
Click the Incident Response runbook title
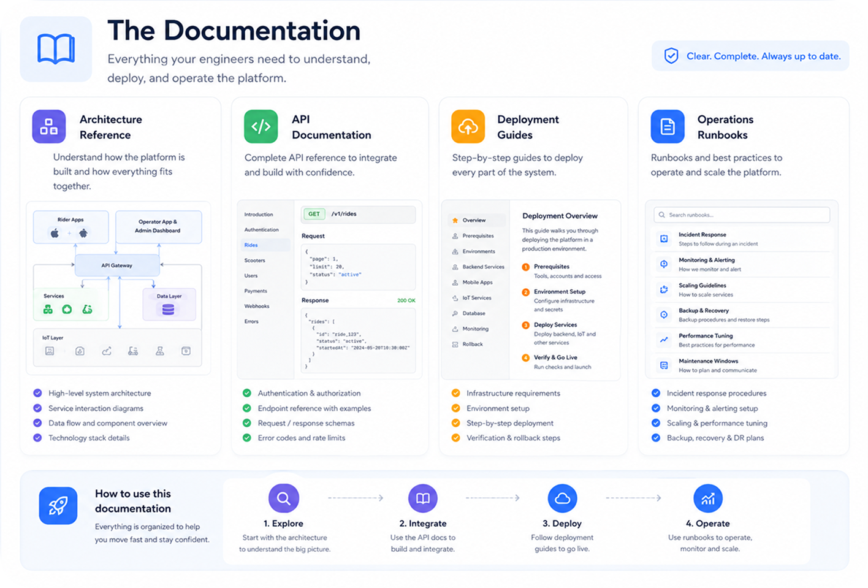click(702, 235)
